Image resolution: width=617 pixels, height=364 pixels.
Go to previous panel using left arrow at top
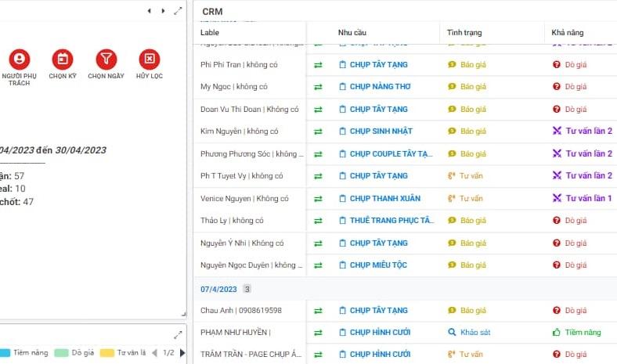[x=149, y=11]
